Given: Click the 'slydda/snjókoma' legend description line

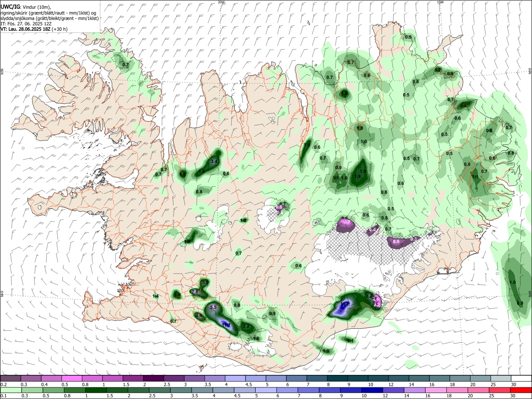Looking at the screenshot, I should coord(49,19).
